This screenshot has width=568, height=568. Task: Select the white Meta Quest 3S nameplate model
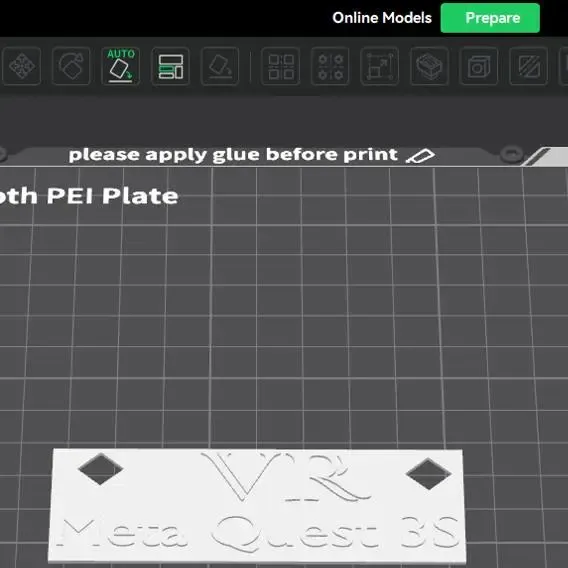257,505
